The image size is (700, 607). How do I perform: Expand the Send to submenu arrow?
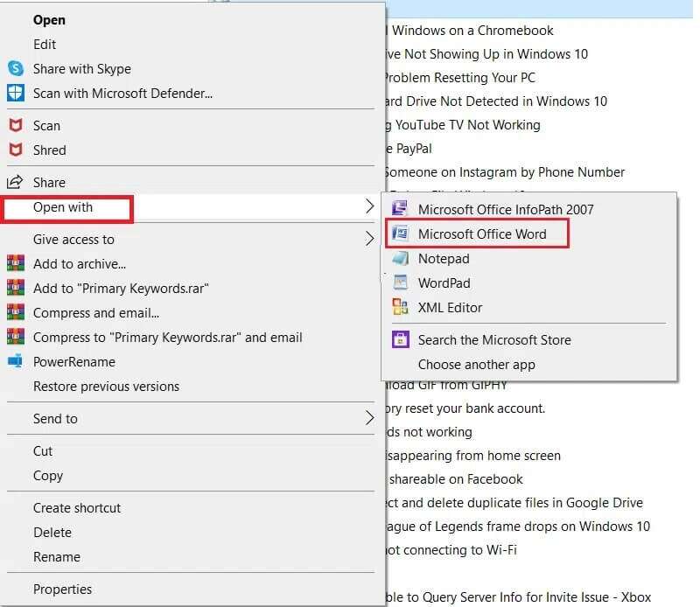coord(369,418)
